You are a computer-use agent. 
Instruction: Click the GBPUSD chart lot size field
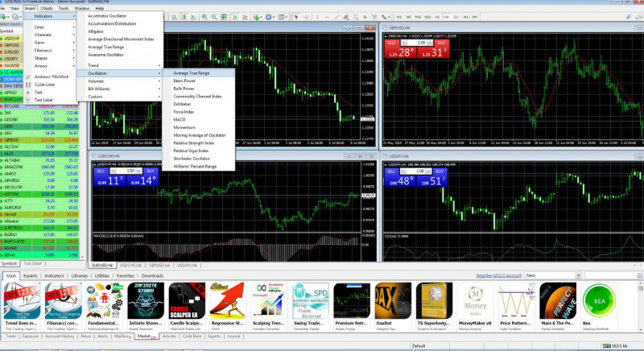(417, 43)
